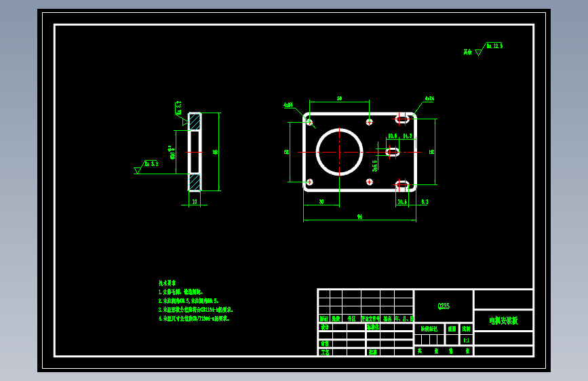Click technical requirement line 4
Viewport: 588px width, 381px height.
click(x=194, y=319)
